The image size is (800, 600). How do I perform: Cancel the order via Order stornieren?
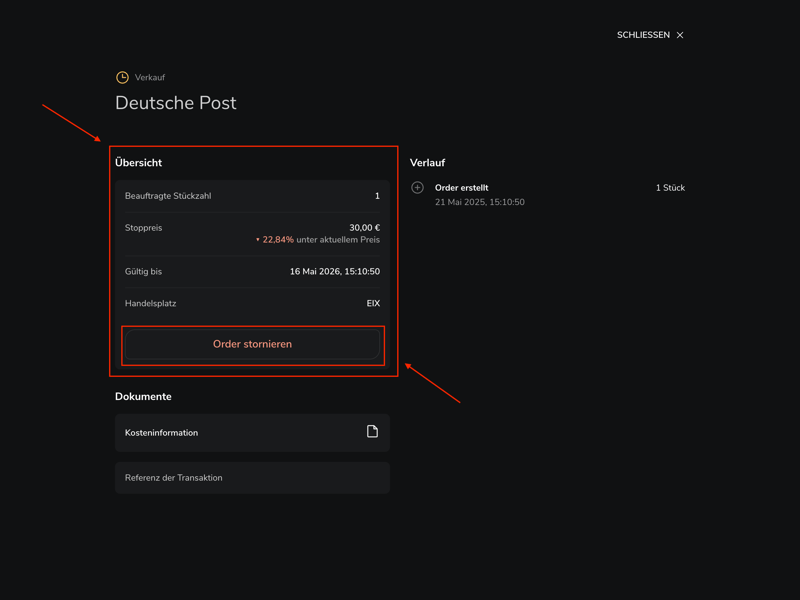253,344
